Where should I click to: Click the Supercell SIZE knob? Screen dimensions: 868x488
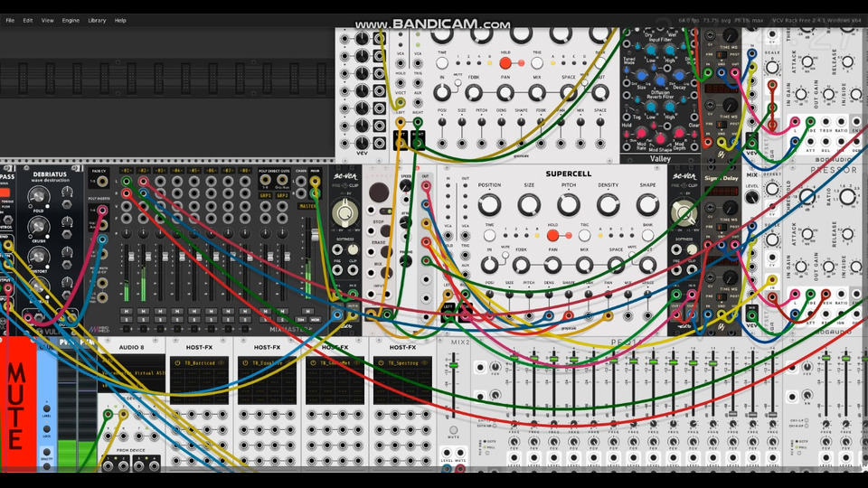529,205
